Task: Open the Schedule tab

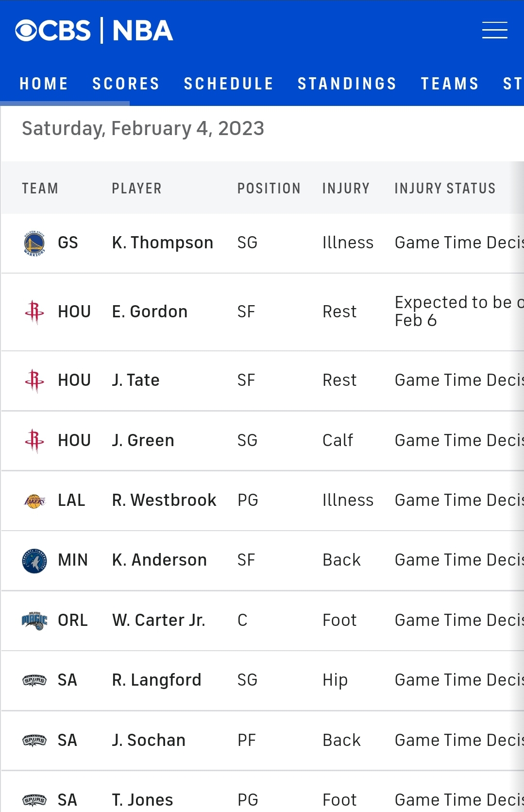Action: click(x=229, y=84)
